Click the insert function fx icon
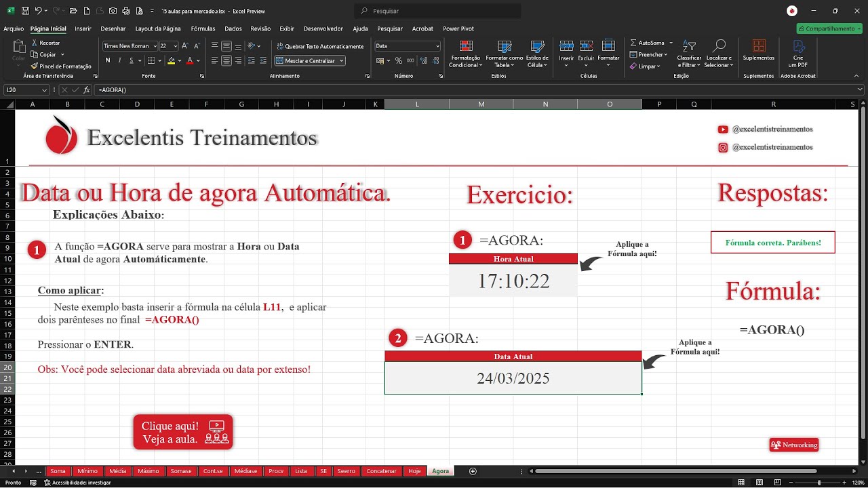868x488 pixels. point(87,89)
